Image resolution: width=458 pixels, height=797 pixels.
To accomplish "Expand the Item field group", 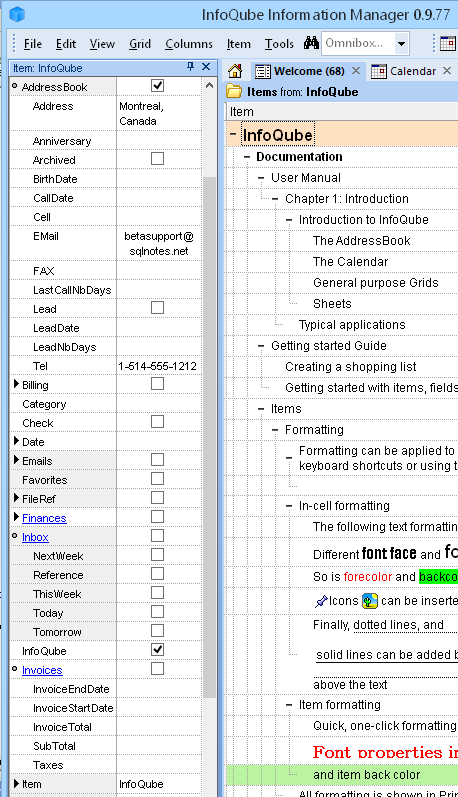I will (16, 784).
